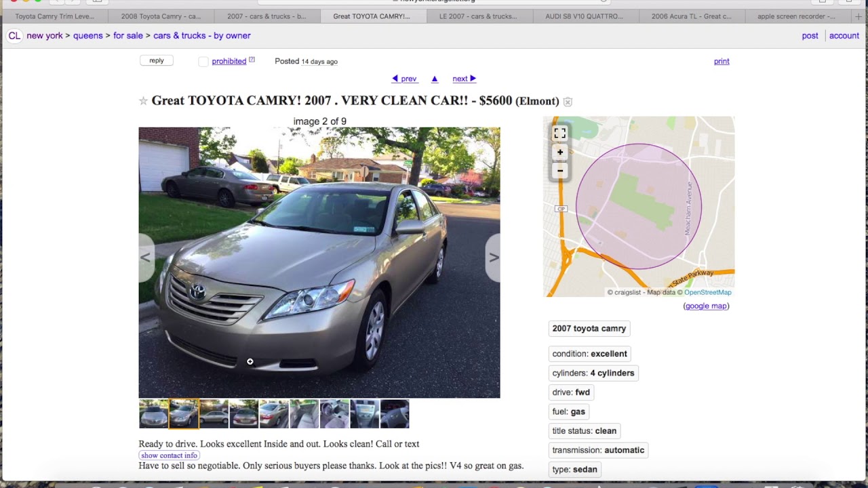This screenshot has width=868, height=488.
Task: Go to the next posting link
Action: click(x=465, y=79)
